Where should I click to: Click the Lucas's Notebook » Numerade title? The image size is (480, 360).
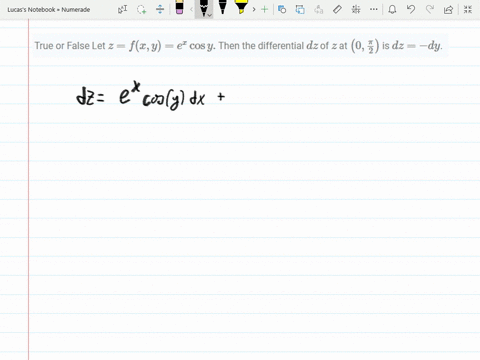(x=49, y=10)
